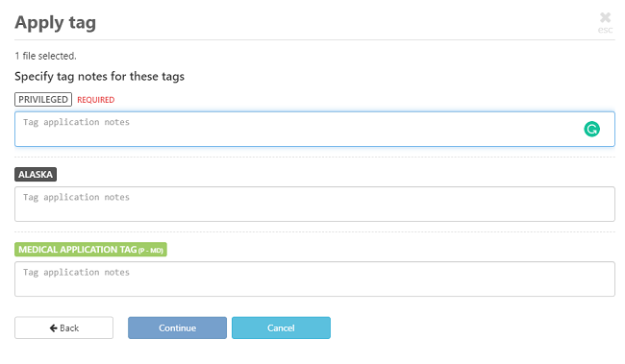Click the dashed divider above MEDICAL APPLICATION TAG
Image resolution: width=625 pixels, height=364 pixels.
(x=314, y=231)
